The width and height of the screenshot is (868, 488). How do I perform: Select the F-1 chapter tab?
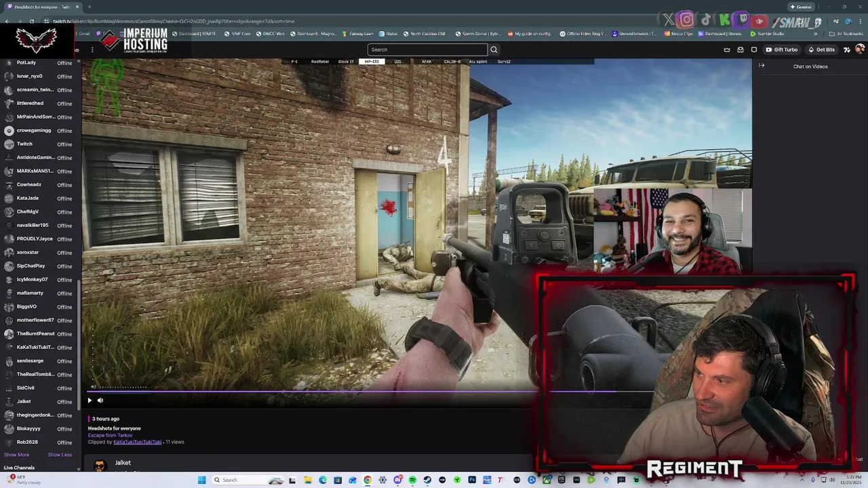pos(294,62)
